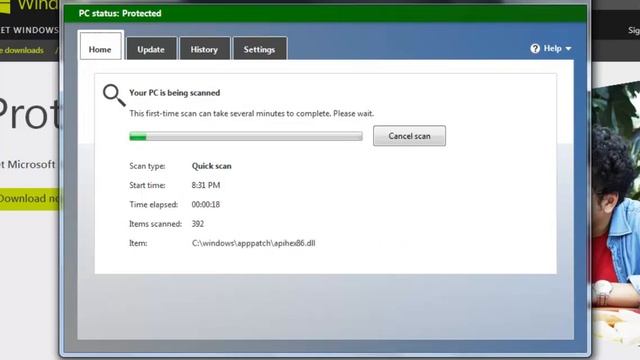Click the 'Item:' label
Viewport: 640px width, 360px height.
point(138,243)
